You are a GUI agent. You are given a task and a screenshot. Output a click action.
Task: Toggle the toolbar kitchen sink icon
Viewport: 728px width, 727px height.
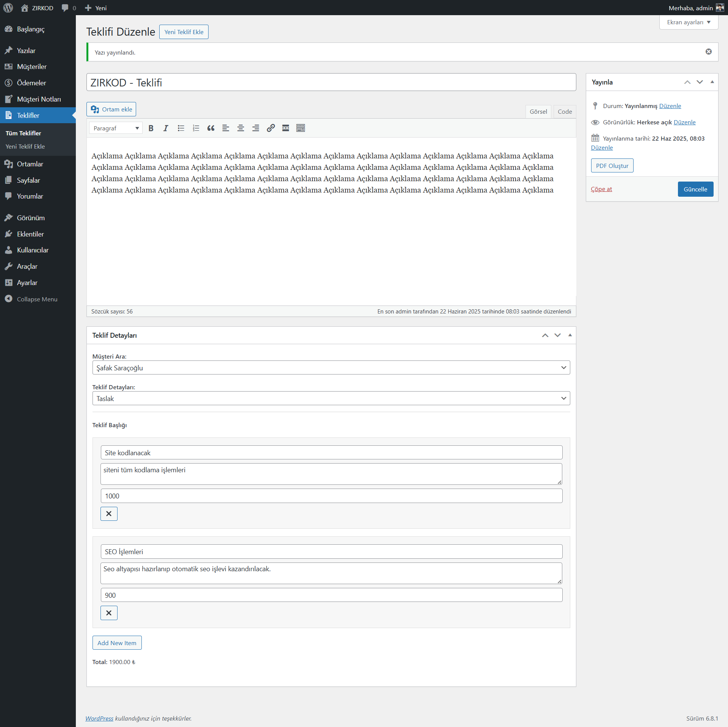(301, 128)
